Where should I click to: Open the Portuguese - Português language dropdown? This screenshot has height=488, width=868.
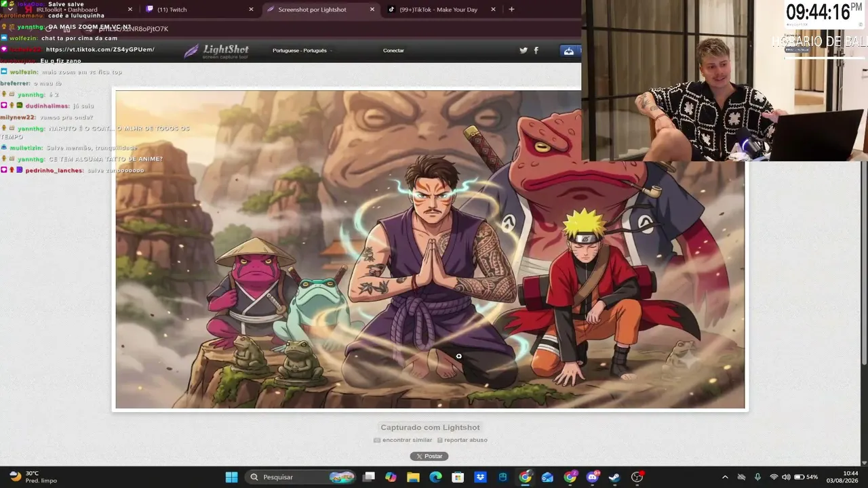(302, 51)
